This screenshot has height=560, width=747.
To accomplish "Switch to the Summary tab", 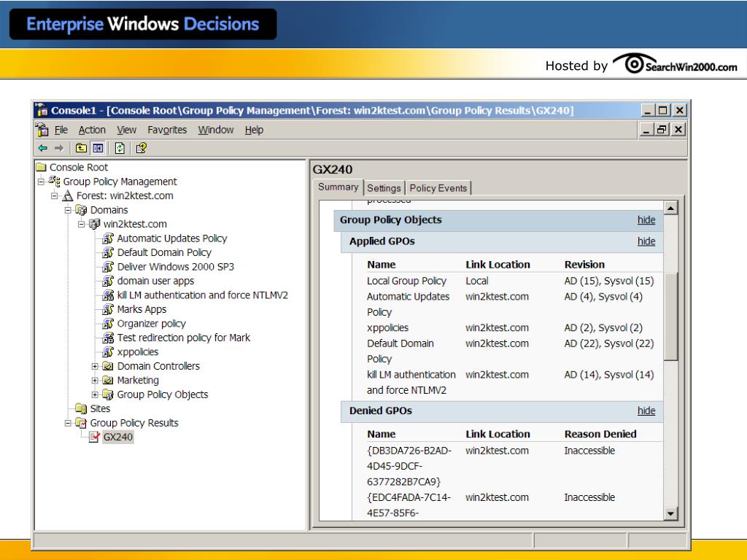I will pyautogui.click(x=338, y=187).
